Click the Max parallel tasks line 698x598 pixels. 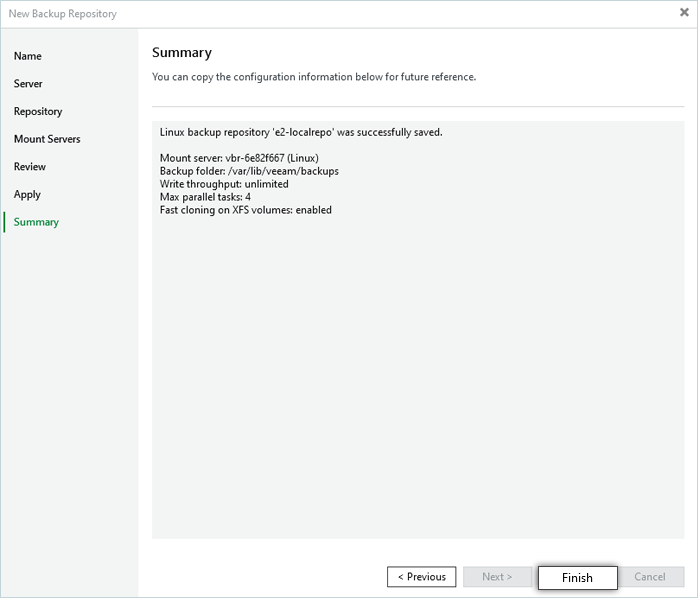pyautogui.click(x=205, y=197)
